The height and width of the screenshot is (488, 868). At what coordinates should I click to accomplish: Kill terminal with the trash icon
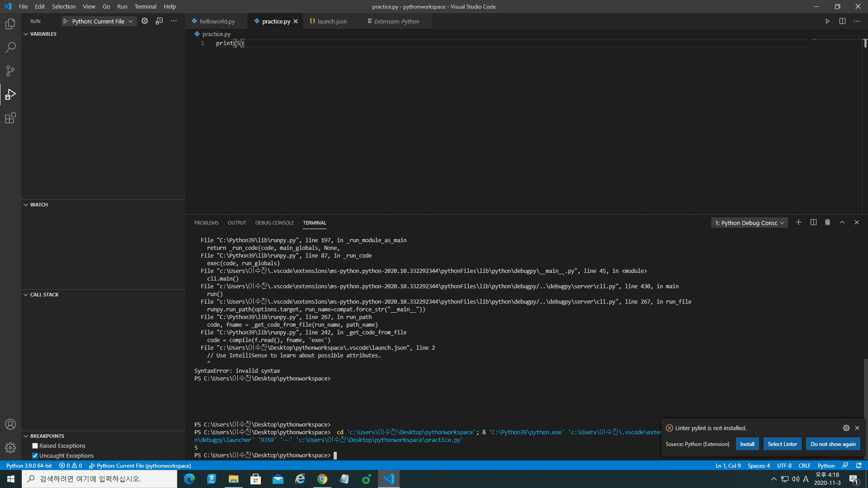click(x=827, y=222)
